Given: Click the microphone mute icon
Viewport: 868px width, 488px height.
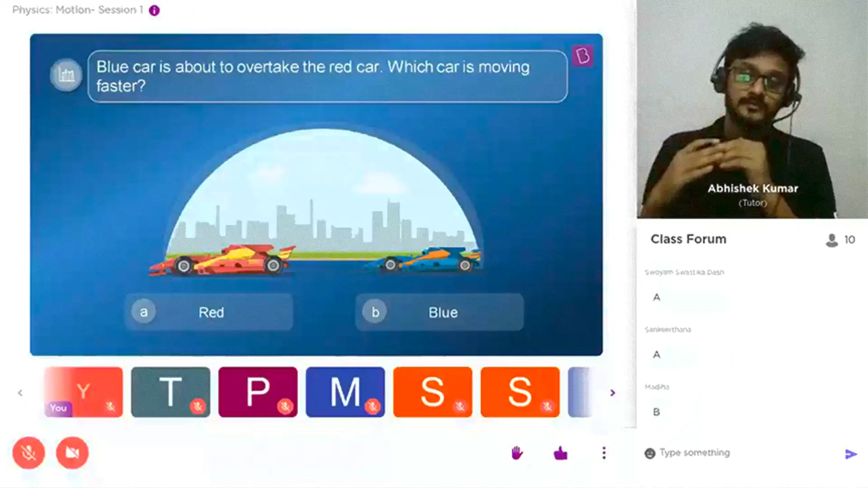Looking at the screenshot, I should click(x=28, y=452).
